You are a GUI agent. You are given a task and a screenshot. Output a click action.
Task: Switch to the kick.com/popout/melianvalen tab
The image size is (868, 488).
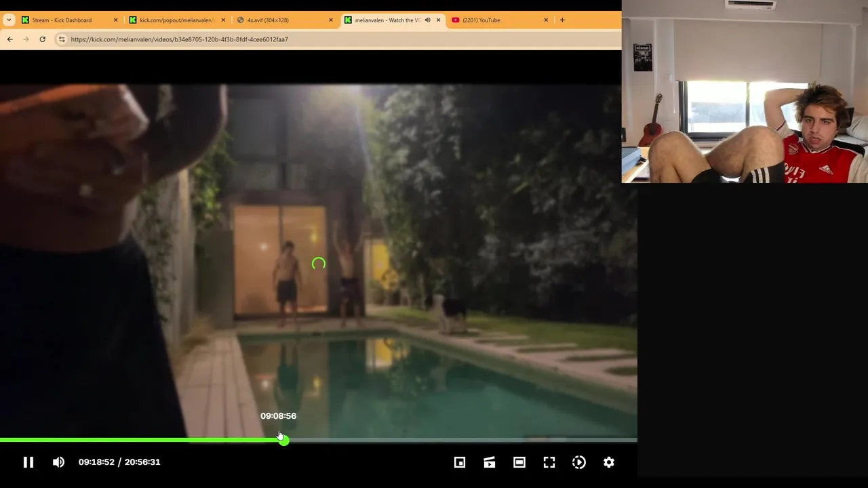[176, 20]
